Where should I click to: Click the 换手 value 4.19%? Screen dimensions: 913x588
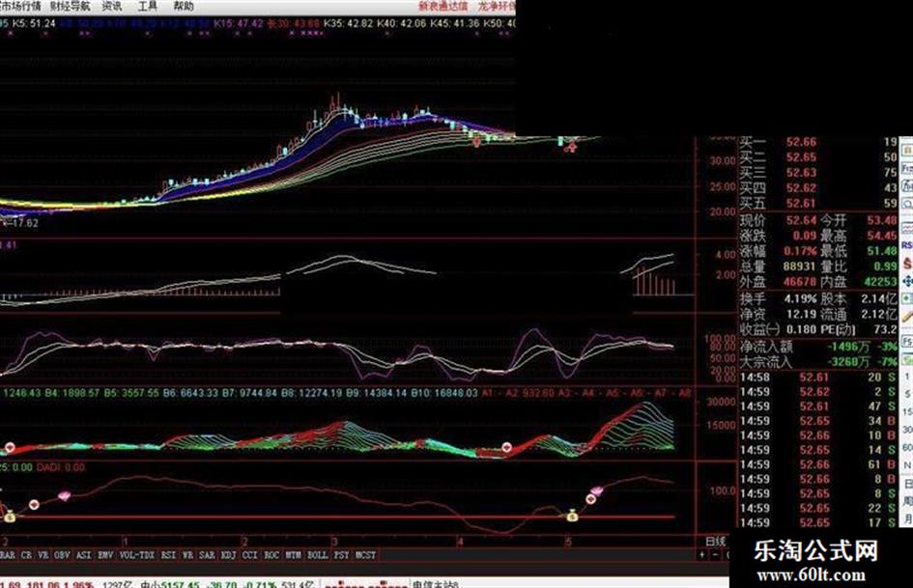tap(801, 299)
